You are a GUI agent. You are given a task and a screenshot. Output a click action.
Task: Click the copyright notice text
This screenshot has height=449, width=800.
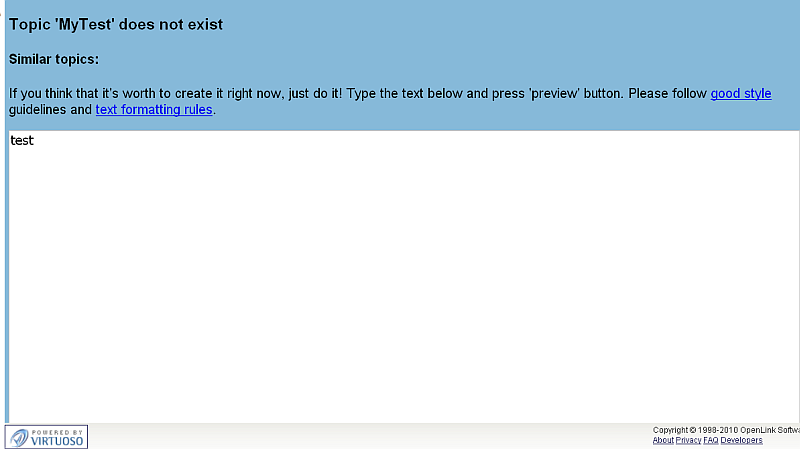pos(725,431)
